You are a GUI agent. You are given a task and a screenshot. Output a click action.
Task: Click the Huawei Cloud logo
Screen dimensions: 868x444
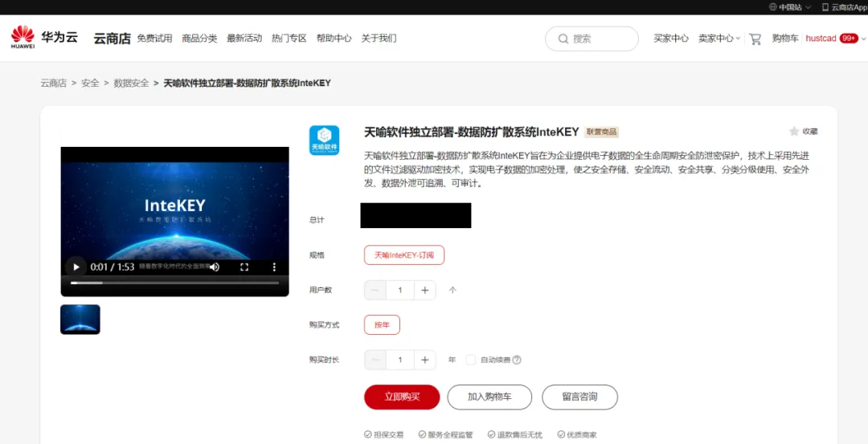tap(44, 38)
